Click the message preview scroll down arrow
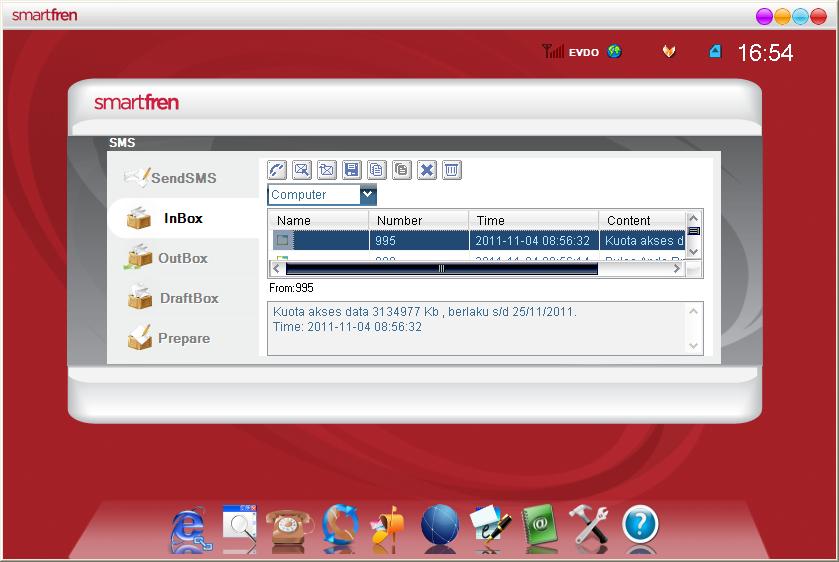The image size is (839, 562). click(693, 345)
